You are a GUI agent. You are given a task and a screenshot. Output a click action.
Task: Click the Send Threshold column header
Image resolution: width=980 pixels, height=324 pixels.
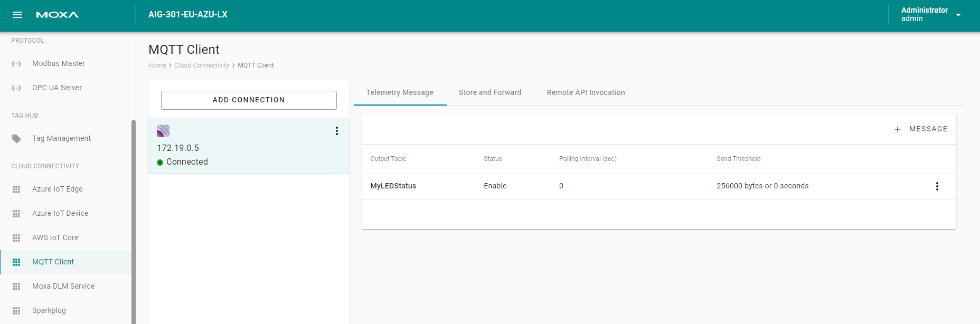click(x=739, y=159)
